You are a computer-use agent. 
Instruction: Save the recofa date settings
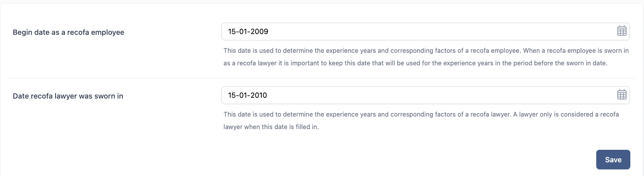coord(613,160)
